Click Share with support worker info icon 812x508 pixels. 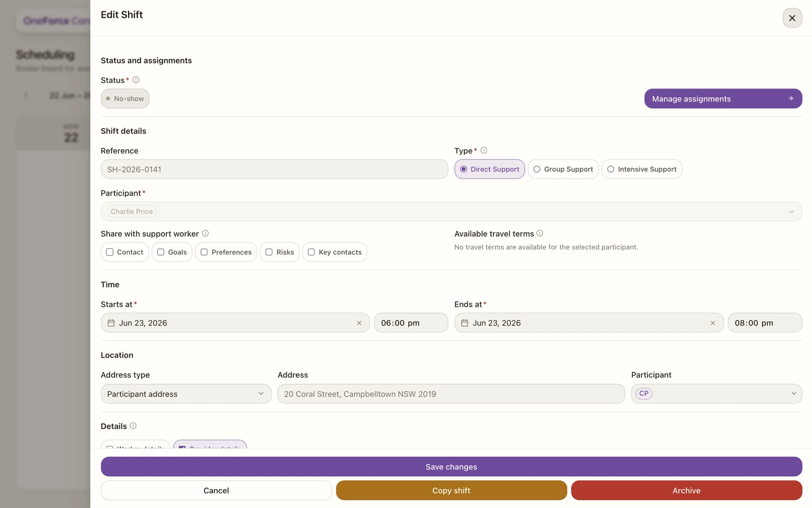tap(206, 233)
